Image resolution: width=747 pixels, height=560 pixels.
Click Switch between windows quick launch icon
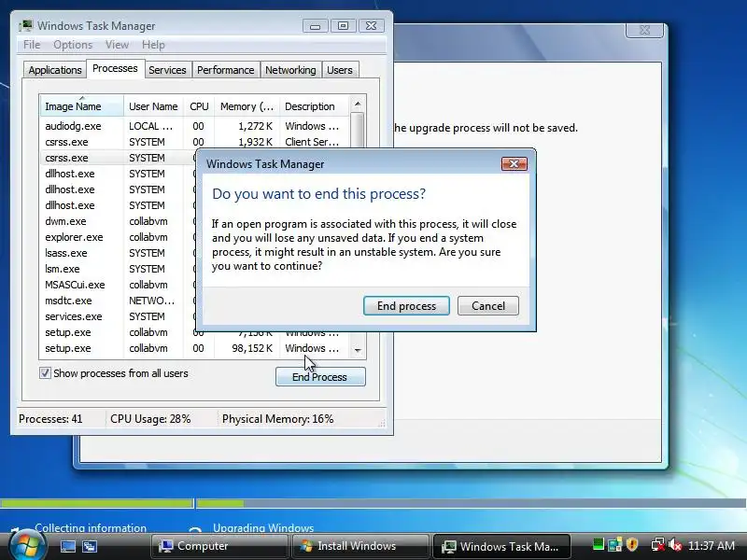[x=90, y=546]
